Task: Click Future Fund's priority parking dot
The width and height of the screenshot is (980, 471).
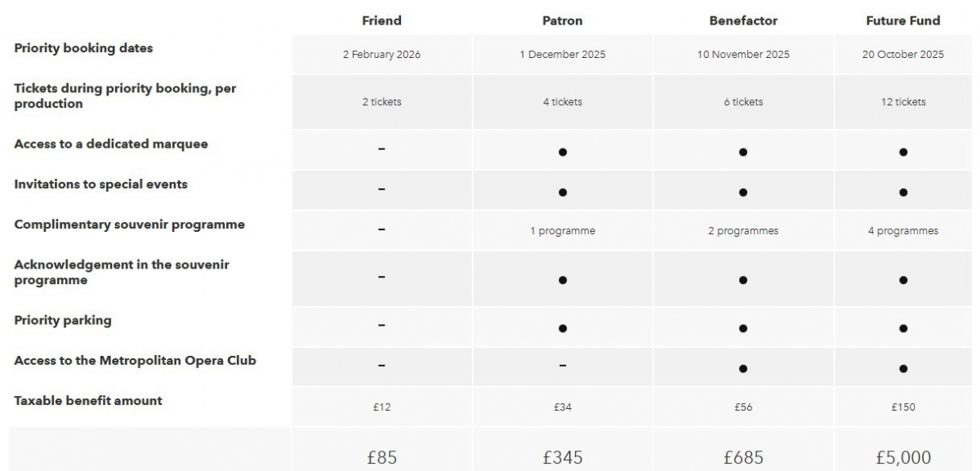Action: pyautogui.click(x=903, y=328)
